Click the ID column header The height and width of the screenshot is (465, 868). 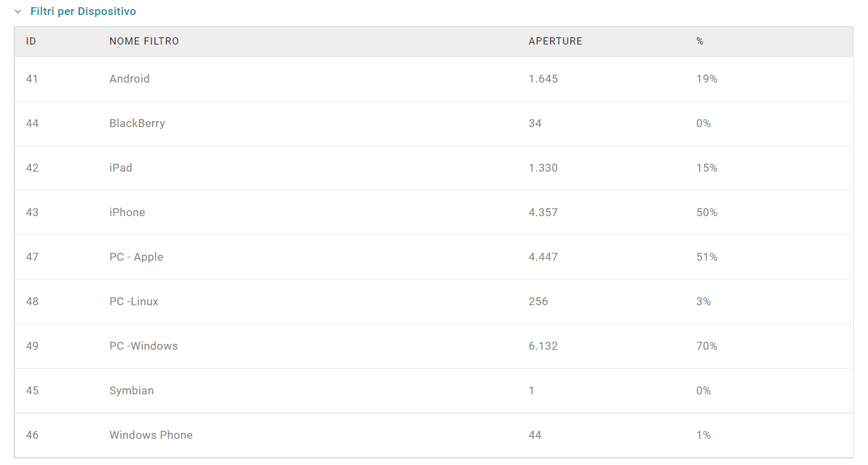31,41
